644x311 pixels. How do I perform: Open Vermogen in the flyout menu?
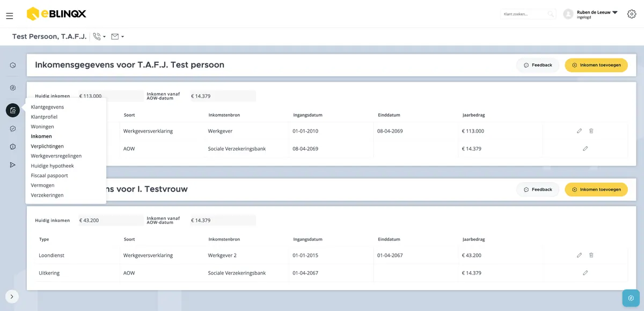[x=43, y=185]
